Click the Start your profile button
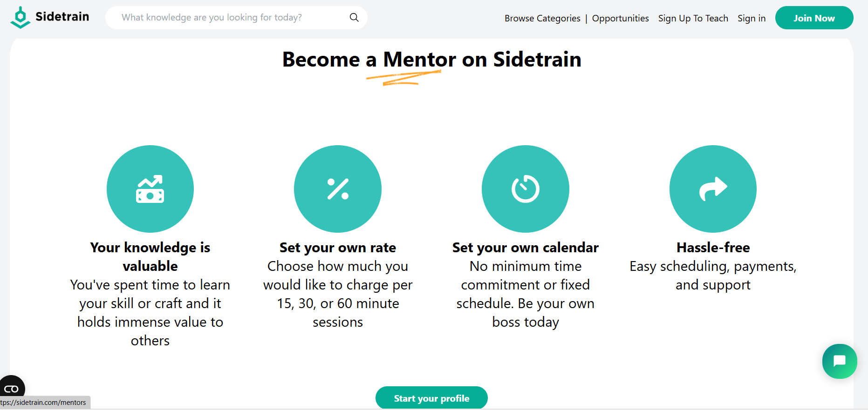868x410 pixels. click(431, 398)
